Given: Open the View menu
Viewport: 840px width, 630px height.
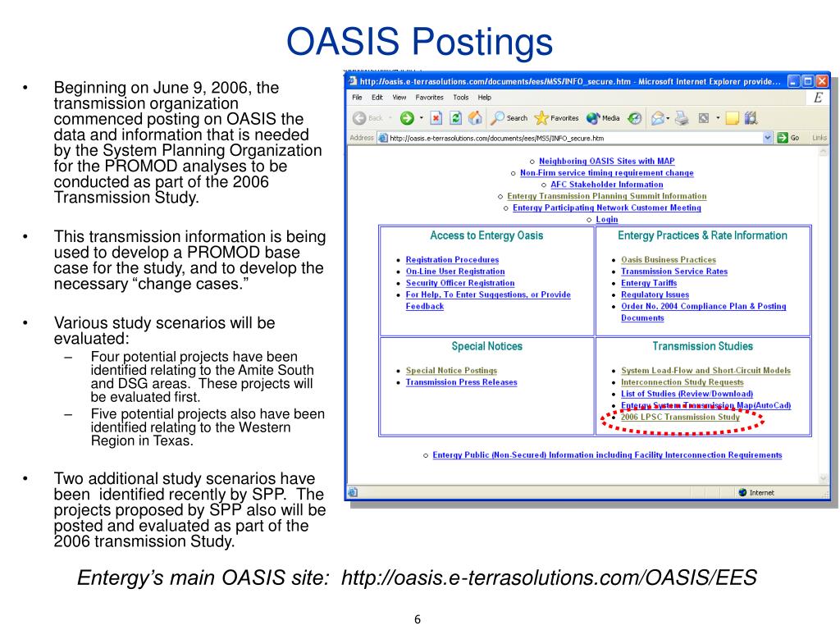Looking at the screenshot, I should 399,98.
